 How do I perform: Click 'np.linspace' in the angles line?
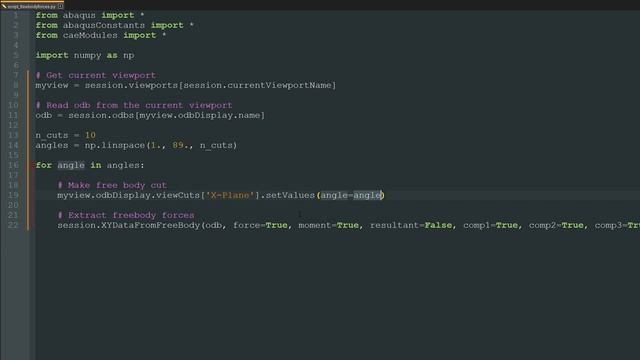pos(115,145)
